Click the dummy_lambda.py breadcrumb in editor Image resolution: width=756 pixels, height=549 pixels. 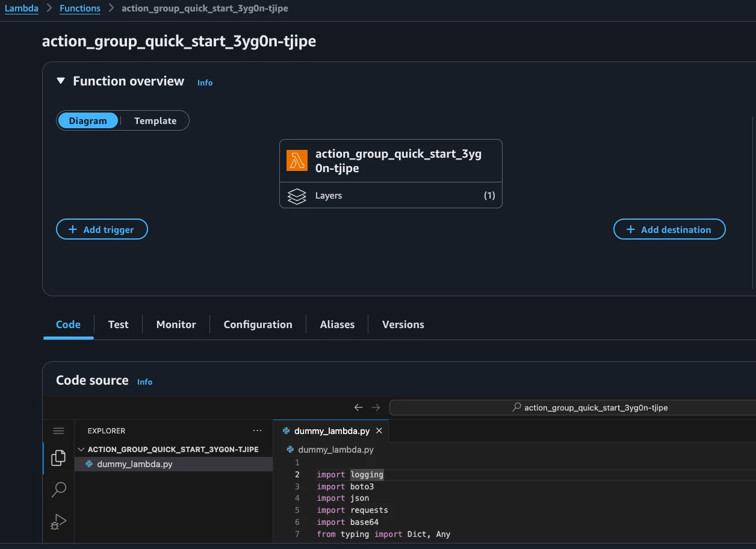[x=335, y=450]
